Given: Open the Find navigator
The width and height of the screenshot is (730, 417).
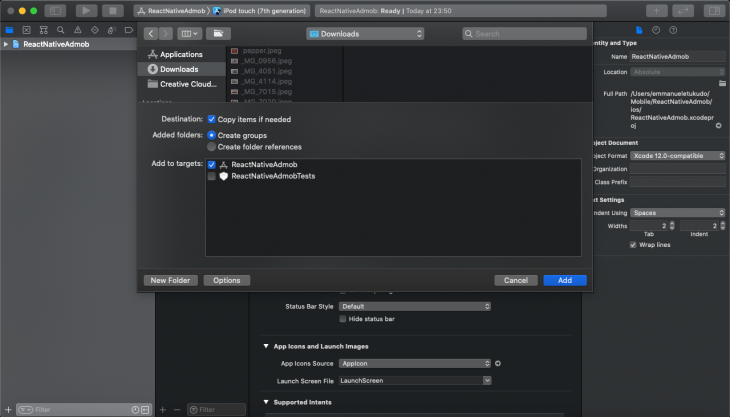Looking at the screenshot, I should (61, 30).
